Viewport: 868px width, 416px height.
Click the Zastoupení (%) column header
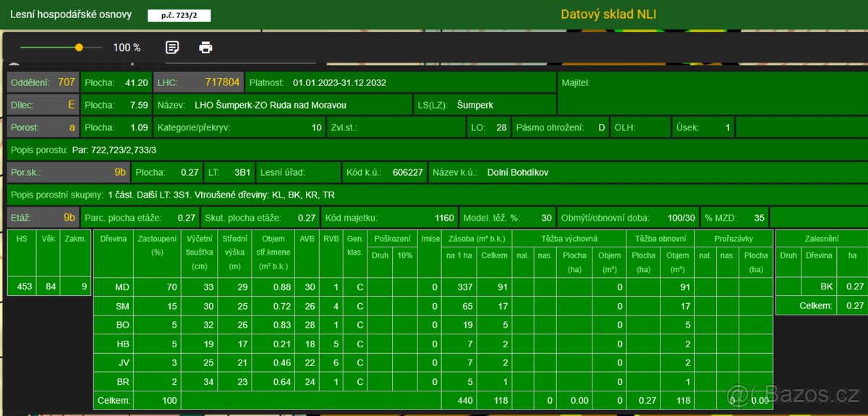(x=156, y=245)
